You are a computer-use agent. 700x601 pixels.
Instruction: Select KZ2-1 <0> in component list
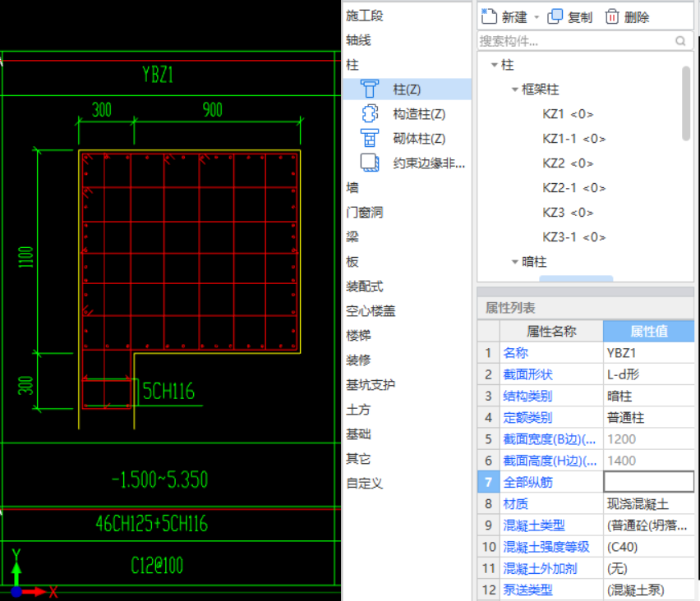[x=573, y=188]
